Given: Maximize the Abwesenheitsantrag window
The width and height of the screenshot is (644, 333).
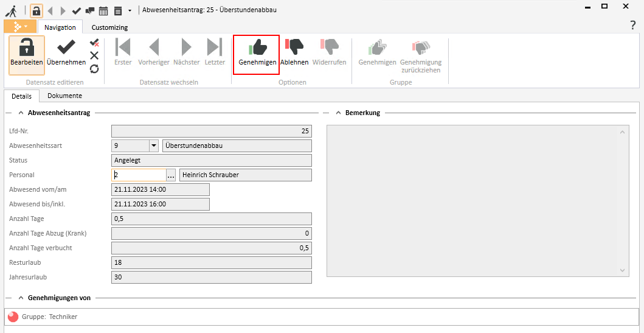Looking at the screenshot, I should coord(604,6).
